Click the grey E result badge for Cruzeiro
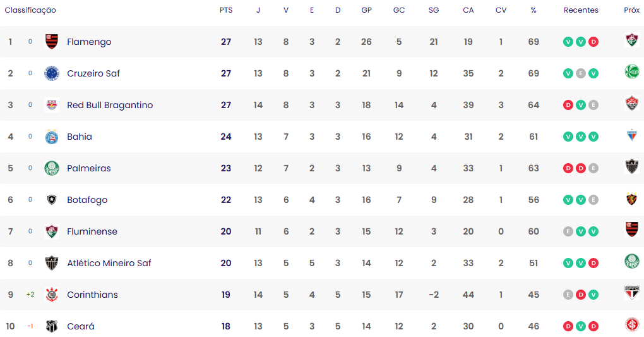644x337 pixels. coord(580,73)
